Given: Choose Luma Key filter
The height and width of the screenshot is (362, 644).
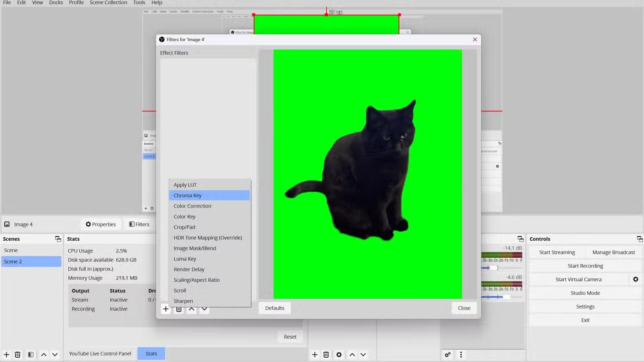Looking at the screenshot, I should (209, 259).
